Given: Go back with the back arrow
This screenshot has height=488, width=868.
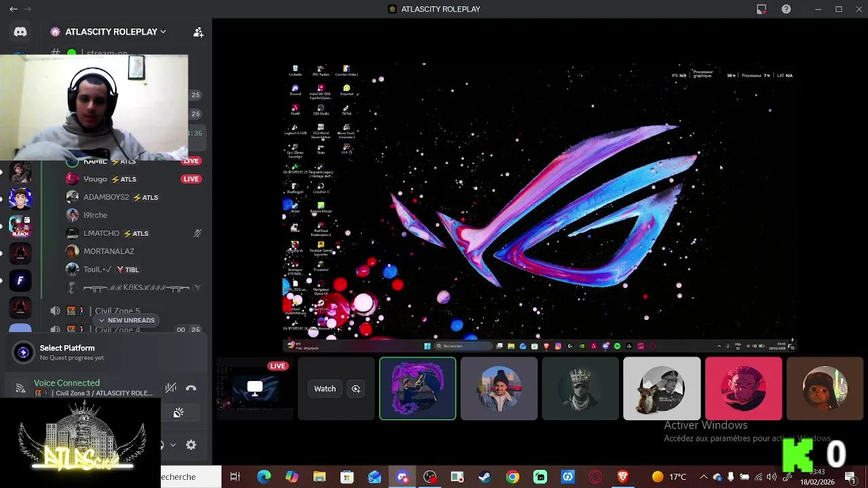Looking at the screenshot, I should tap(14, 9).
